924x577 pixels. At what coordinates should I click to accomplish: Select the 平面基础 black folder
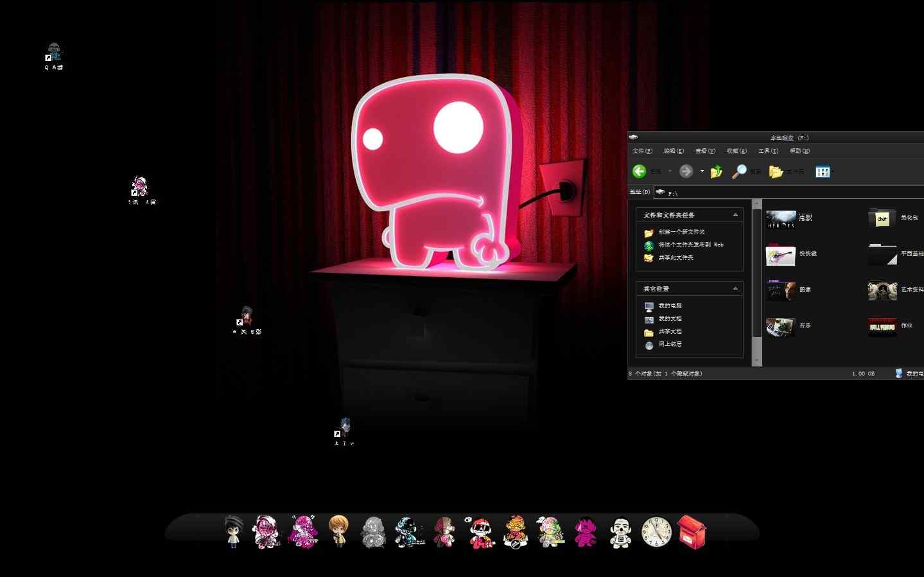click(882, 254)
